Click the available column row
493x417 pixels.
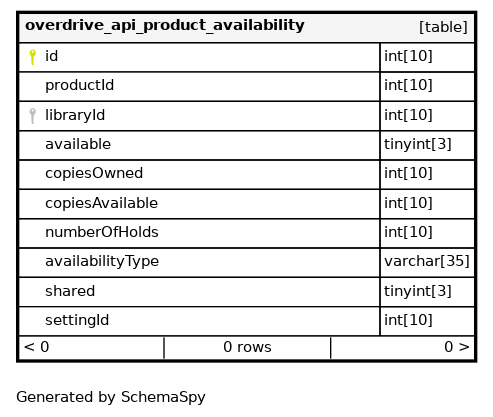point(247,145)
